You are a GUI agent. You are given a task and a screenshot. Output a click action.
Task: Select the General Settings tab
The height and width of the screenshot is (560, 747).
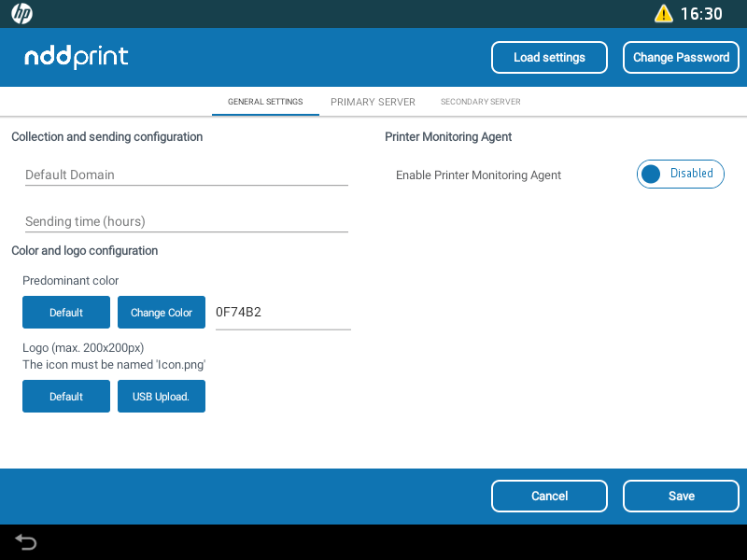click(x=265, y=101)
